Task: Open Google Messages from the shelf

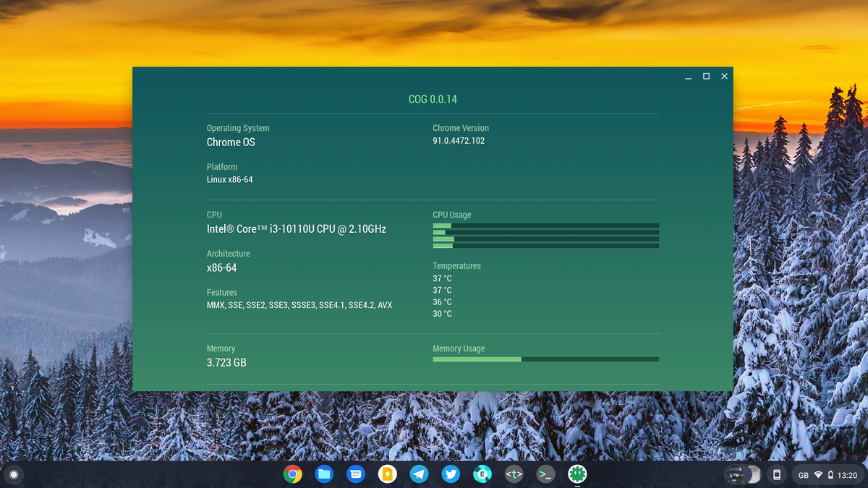Action: click(356, 474)
